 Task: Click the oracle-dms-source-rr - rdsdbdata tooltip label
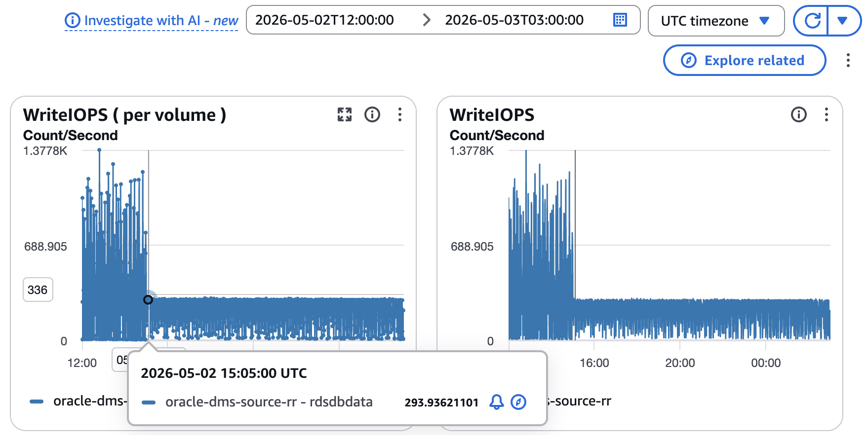point(269,402)
